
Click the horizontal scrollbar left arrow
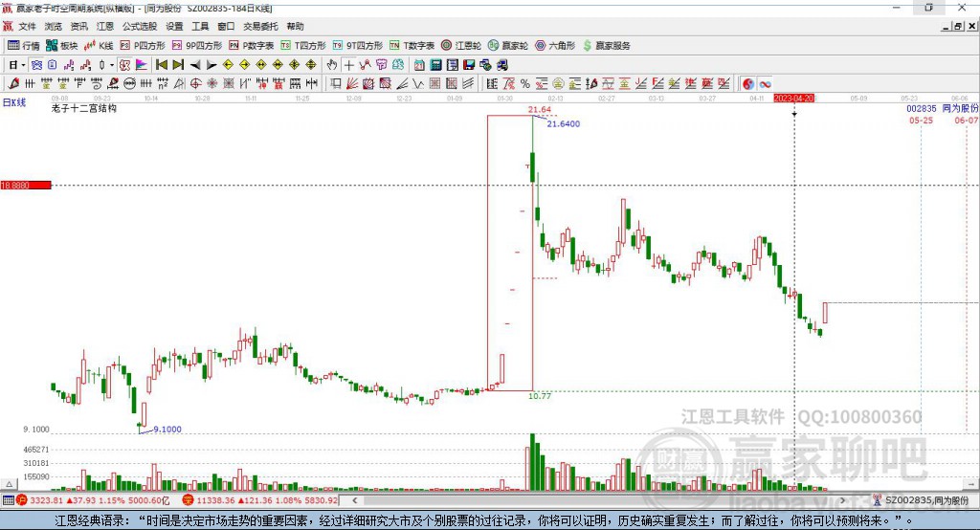[355, 500]
